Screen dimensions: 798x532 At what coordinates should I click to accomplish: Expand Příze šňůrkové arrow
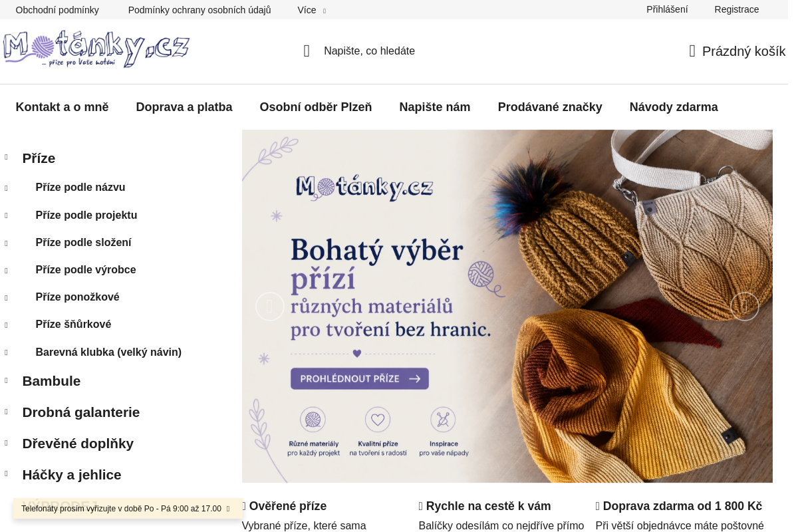(x=6, y=325)
